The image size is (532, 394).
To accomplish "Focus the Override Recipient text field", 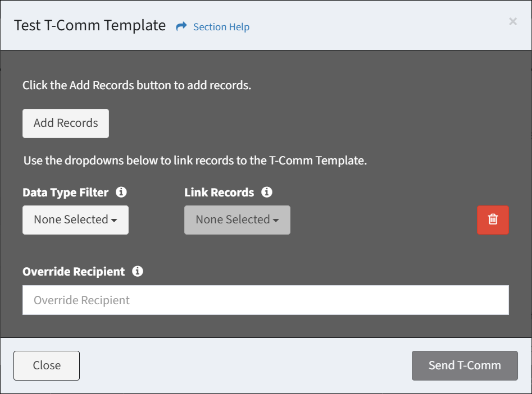I will (x=266, y=300).
